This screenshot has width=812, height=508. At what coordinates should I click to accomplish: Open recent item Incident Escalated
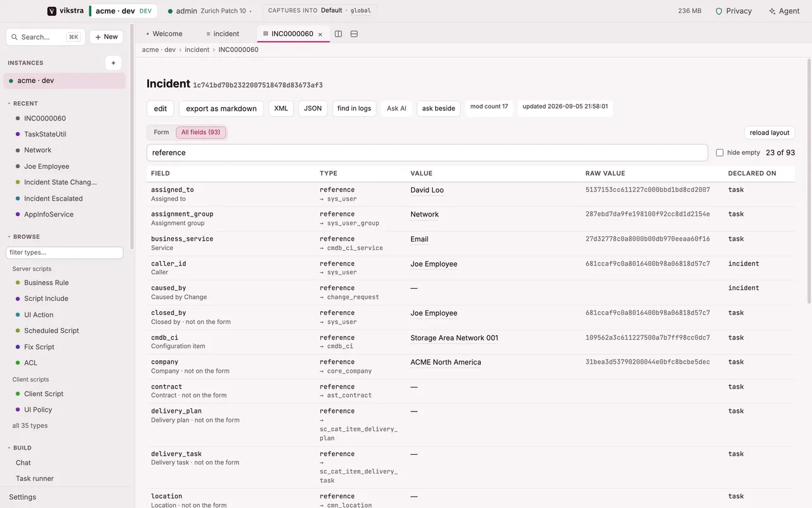pos(53,198)
